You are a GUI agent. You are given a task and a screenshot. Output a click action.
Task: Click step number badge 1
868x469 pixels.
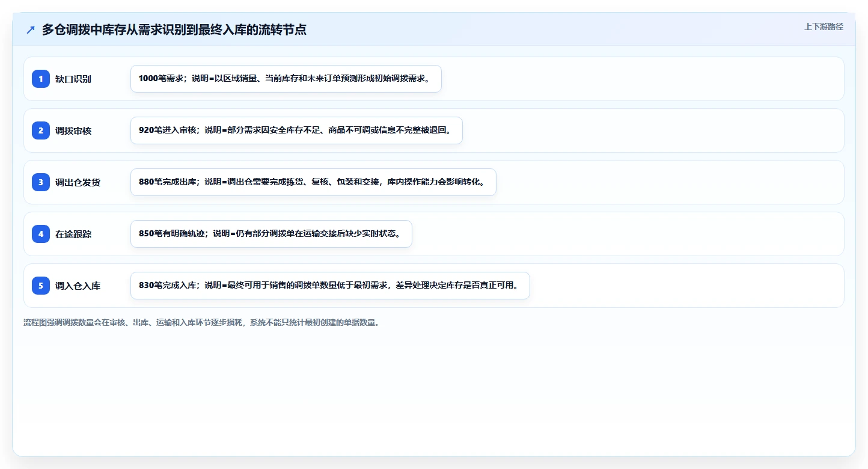(41, 79)
